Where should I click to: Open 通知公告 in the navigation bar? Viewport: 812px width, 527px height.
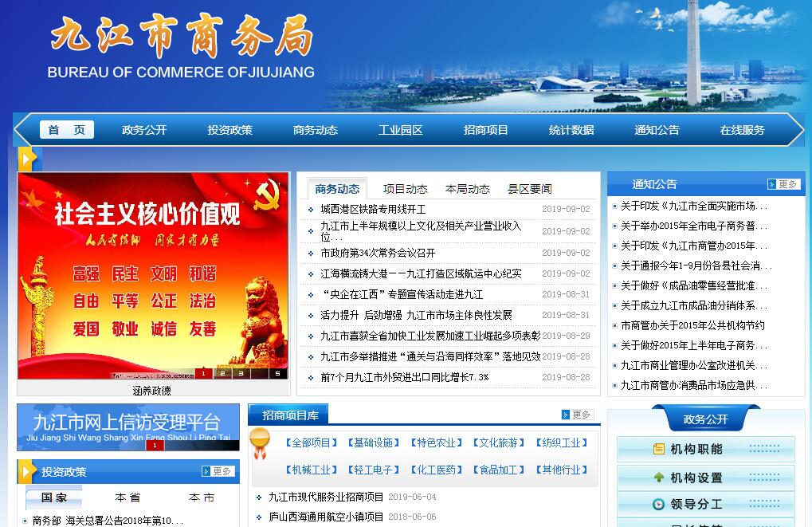pos(657,130)
